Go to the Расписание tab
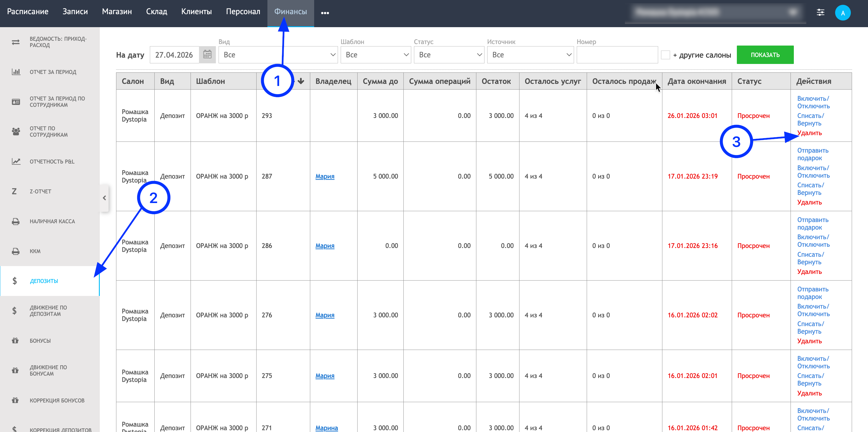The height and width of the screenshot is (432, 868). 28,11
